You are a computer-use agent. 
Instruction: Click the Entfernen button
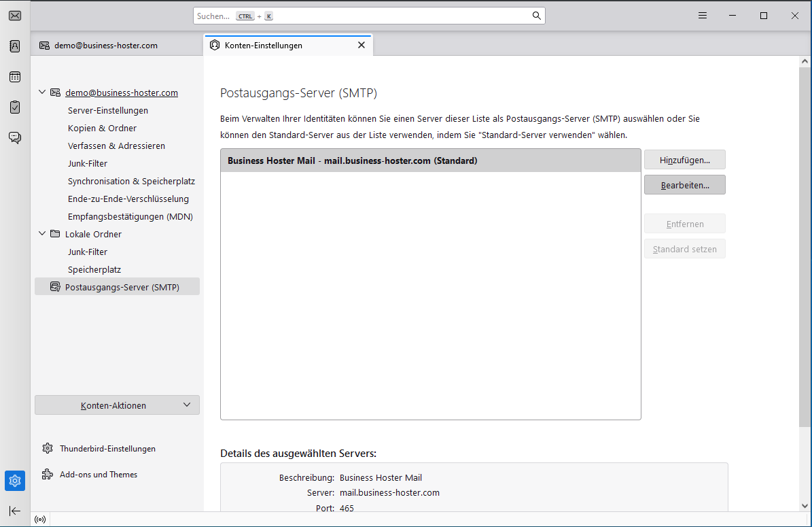click(685, 224)
